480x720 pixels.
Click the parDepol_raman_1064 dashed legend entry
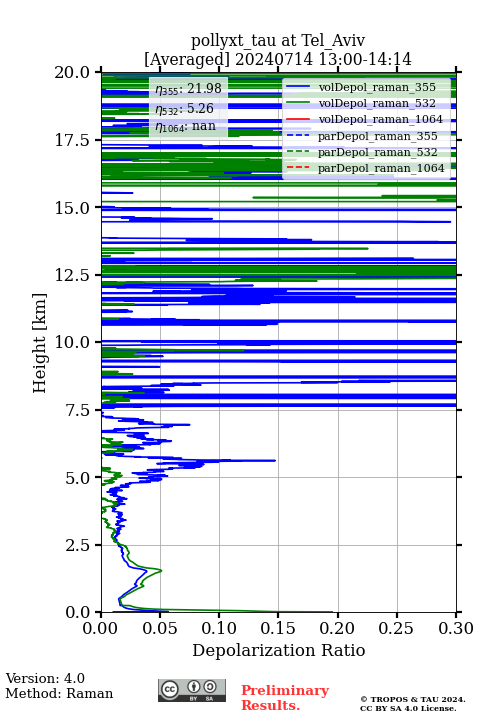pyautogui.click(x=366, y=168)
